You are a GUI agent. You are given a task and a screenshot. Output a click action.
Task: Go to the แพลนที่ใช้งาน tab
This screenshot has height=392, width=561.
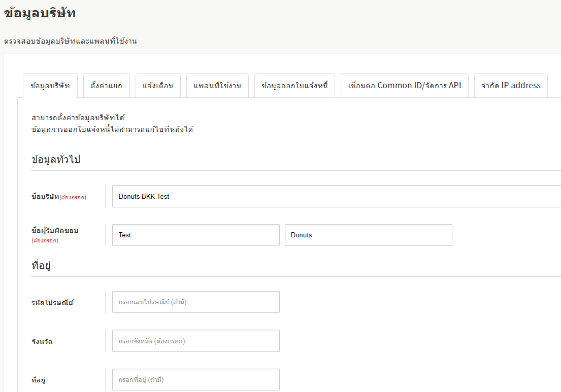(217, 86)
